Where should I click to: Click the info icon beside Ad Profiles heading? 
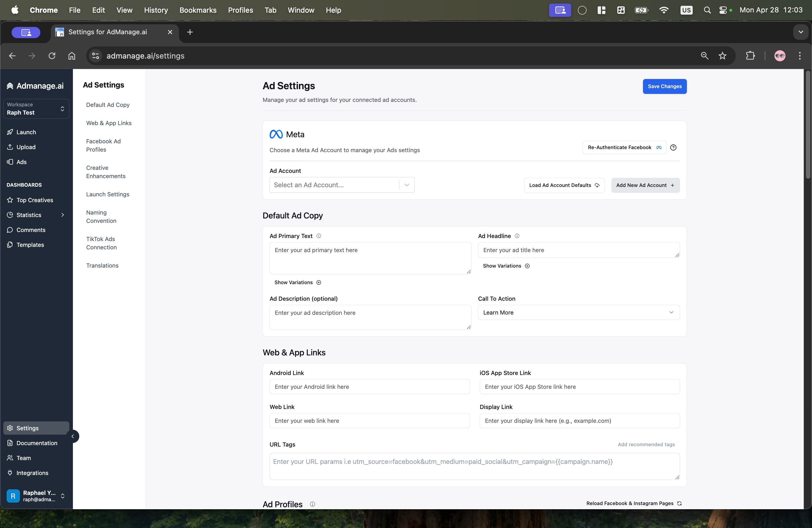pyautogui.click(x=312, y=504)
